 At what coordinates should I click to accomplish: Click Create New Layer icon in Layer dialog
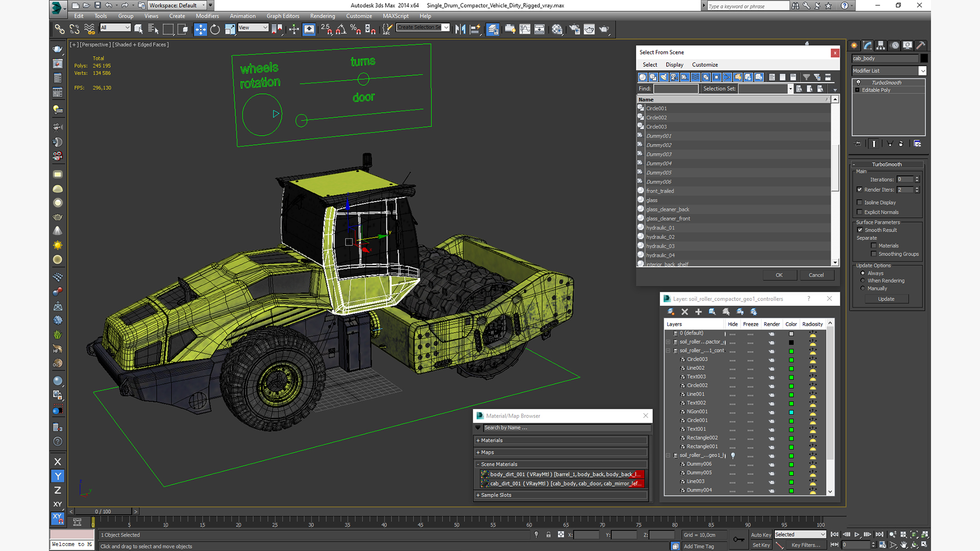671,312
